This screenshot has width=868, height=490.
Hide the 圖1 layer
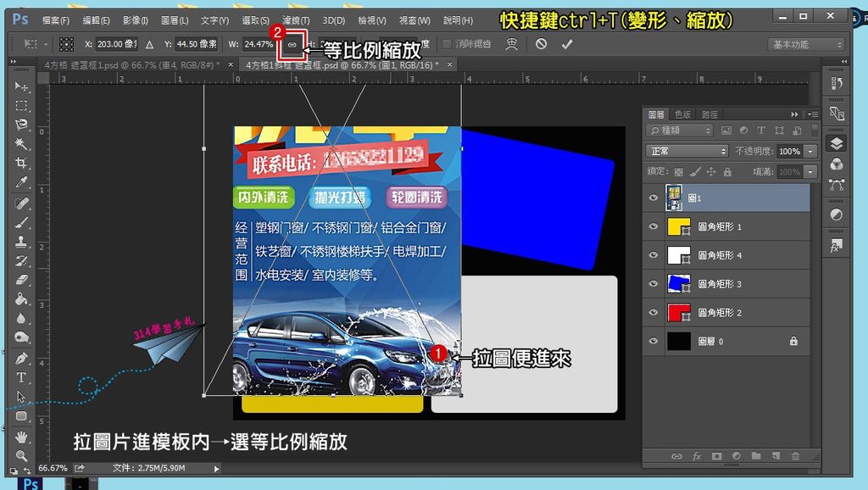point(654,198)
